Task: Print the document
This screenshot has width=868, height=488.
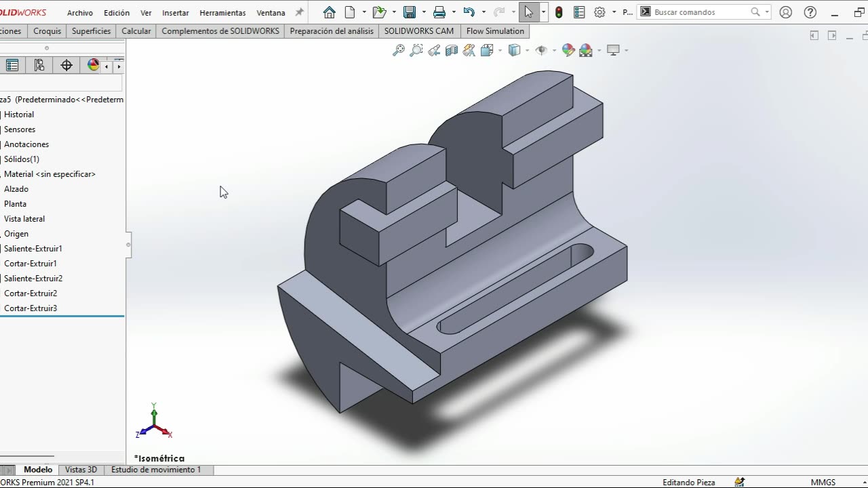Action: (x=439, y=12)
